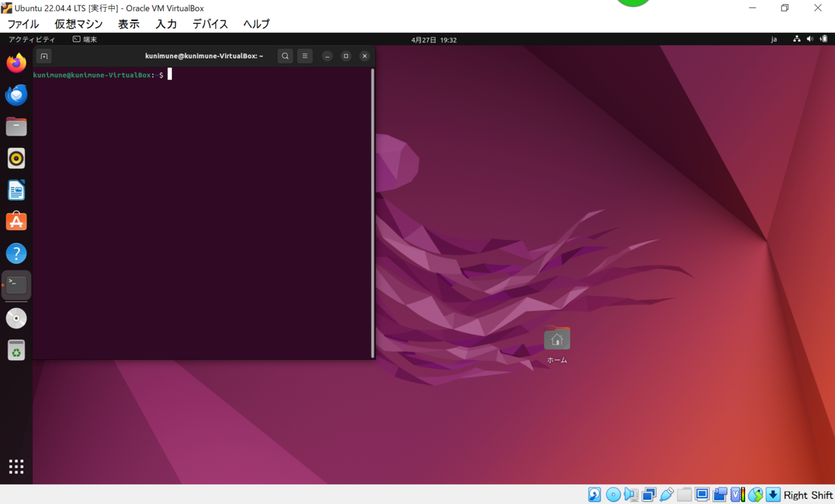
Task: Launch Thunderbird mail from the dock
Action: click(16, 95)
